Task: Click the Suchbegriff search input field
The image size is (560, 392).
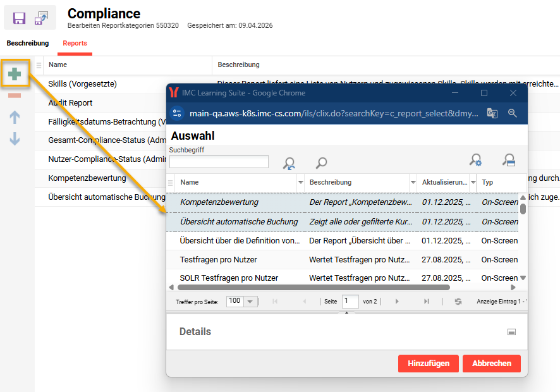Action: [x=219, y=162]
